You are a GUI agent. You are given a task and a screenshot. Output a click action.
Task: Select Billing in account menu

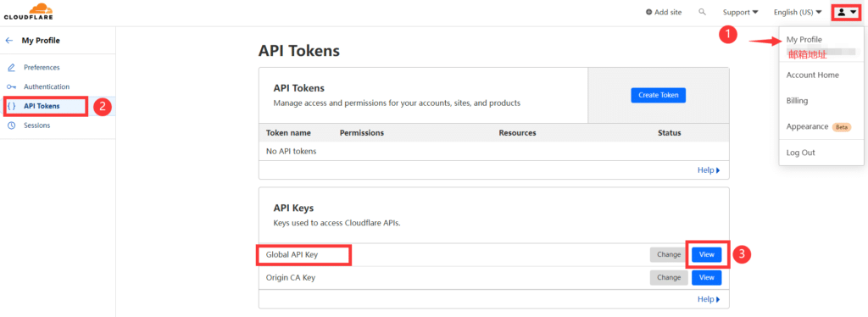[797, 101]
